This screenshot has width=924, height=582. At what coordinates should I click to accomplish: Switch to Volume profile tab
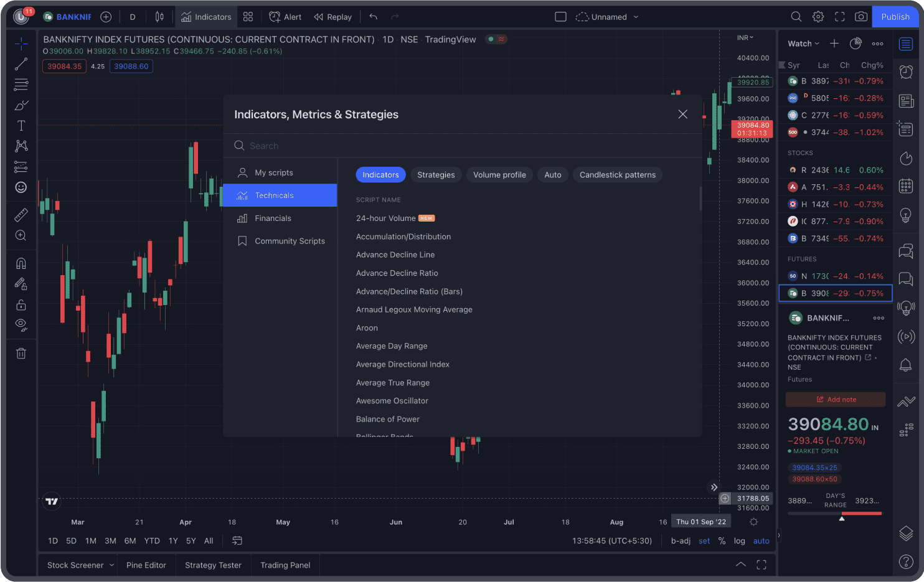499,175
